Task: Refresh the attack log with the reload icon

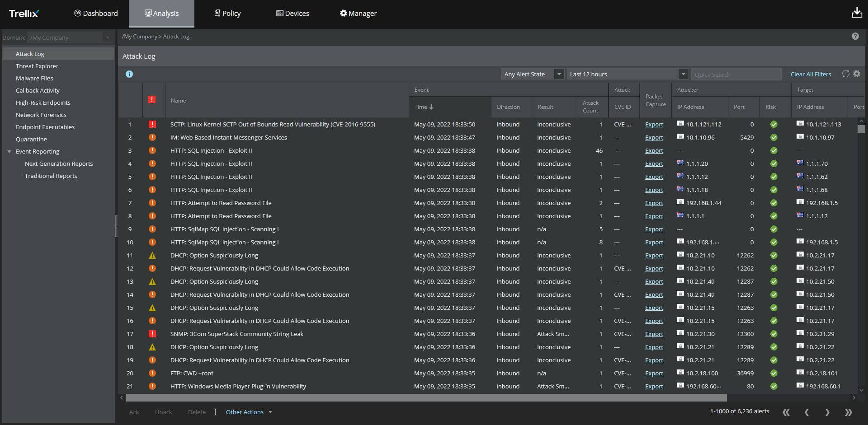Action: [x=845, y=74]
